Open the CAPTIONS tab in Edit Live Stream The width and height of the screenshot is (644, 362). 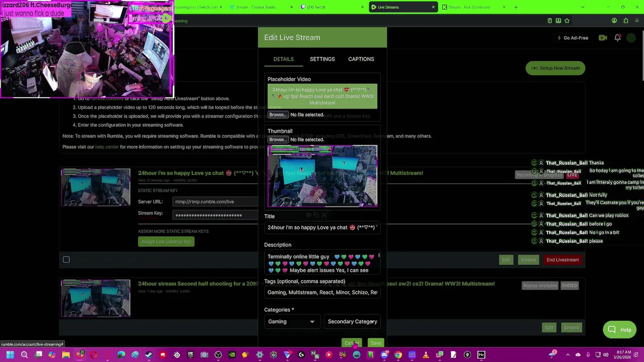coord(361,59)
